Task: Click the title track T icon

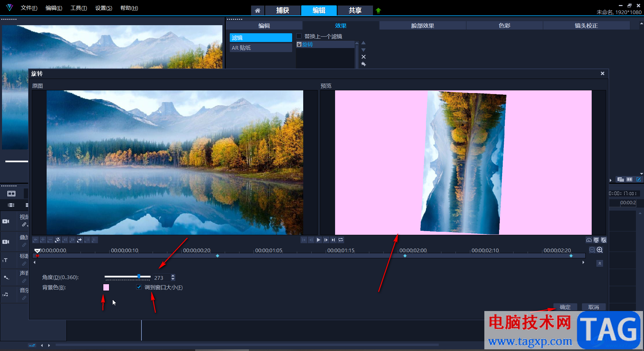Action: (5, 260)
